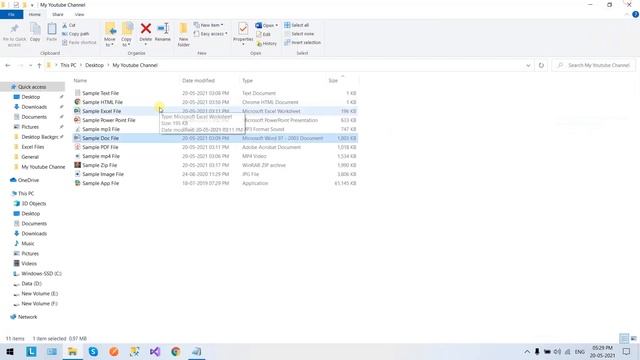The image size is (640, 360).
Task: Sort by the Size column header
Action: pos(333,80)
